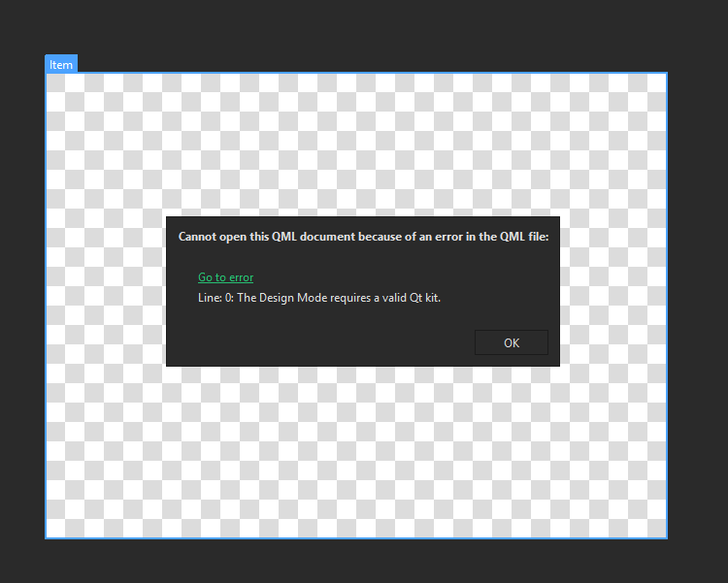Screen dimensions: 728x583
Task: Click the dark workspace area above the canvas
Action: 364,34
